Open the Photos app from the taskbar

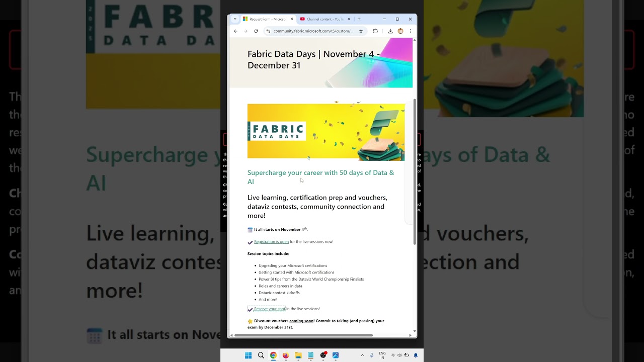point(336,355)
